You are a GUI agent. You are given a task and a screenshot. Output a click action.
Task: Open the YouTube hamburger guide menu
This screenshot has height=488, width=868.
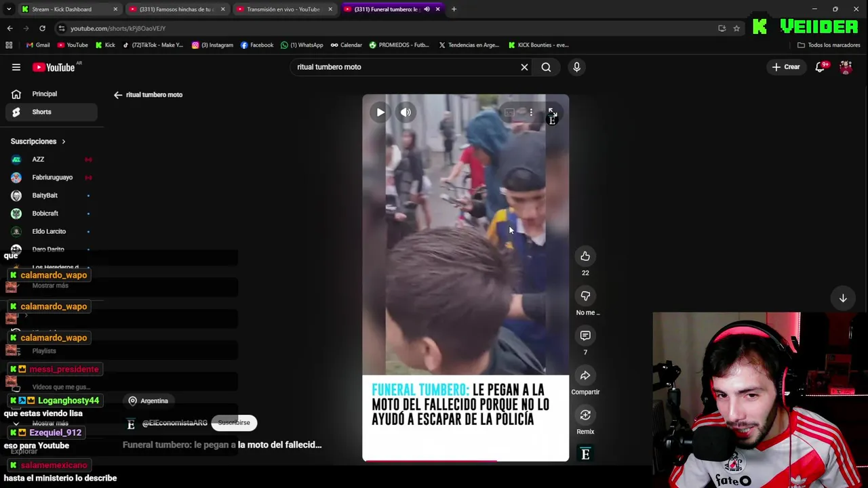click(16, 67)
